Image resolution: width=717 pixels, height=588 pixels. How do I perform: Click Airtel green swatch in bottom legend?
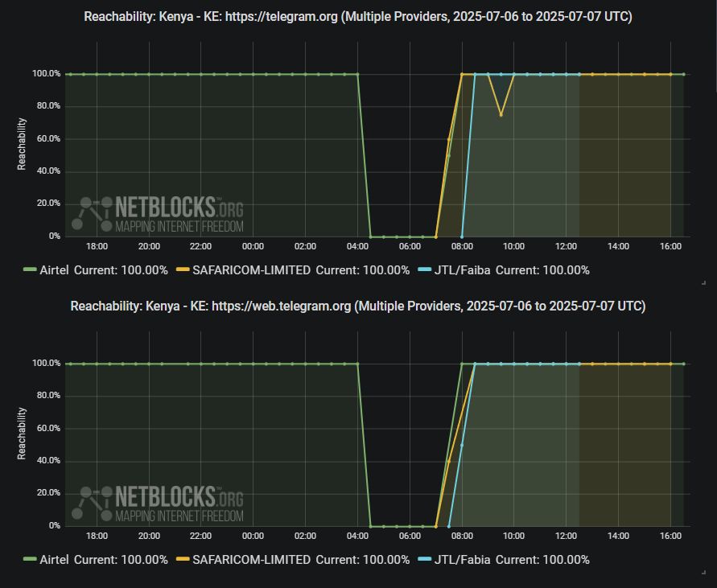[x=30, y=559]
